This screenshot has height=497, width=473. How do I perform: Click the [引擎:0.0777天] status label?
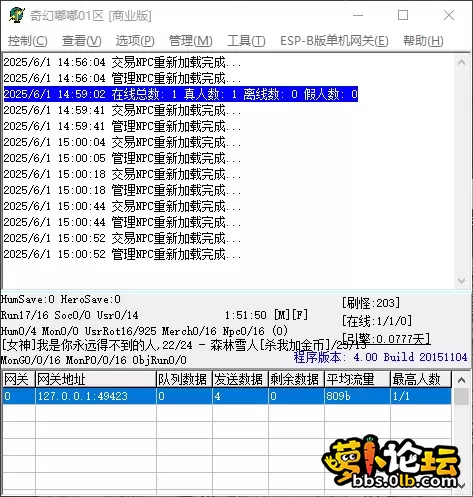[x=386, y=339]
